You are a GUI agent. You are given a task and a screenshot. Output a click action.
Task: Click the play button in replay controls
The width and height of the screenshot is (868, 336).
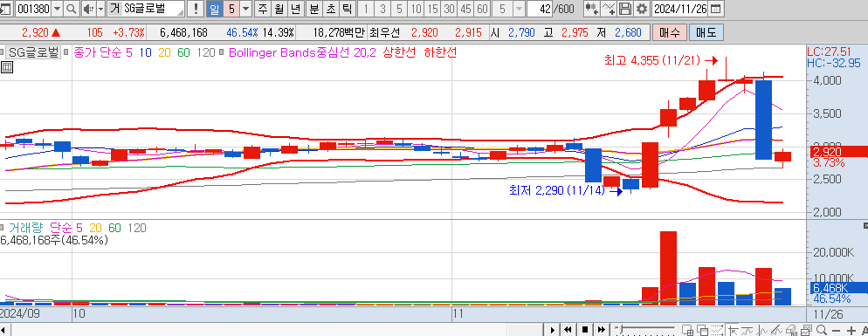(553, 330)
